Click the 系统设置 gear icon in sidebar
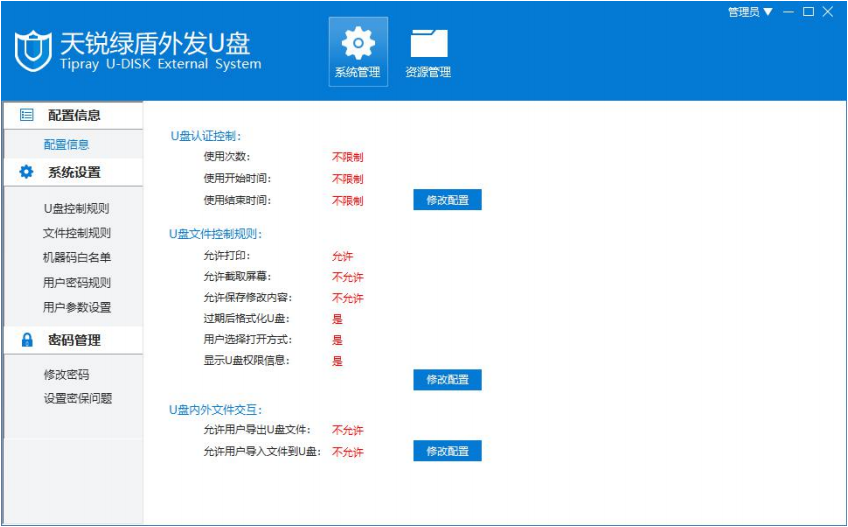Viewport: 848px width, 527px height. 26,172
